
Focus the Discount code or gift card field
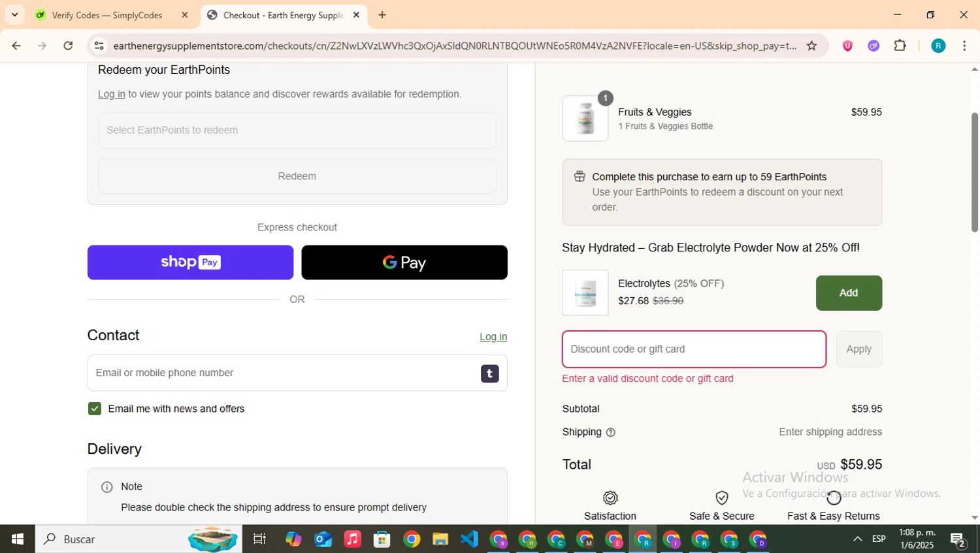pos(694,349)
